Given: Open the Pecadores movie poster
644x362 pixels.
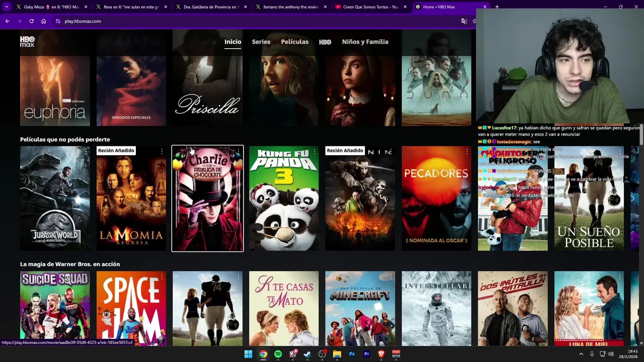Looking at the screenshot, I should [436, 199].
